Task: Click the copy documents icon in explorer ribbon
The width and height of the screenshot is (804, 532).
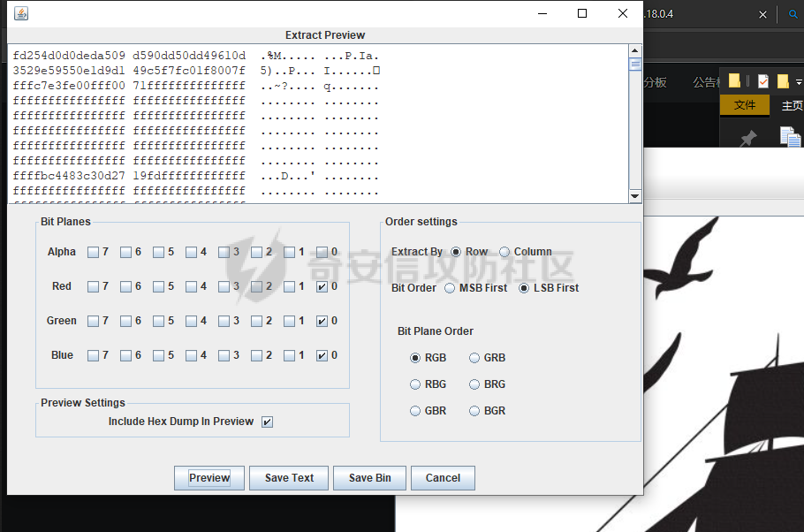Action: pyautogui.click(x=790, y=137)
